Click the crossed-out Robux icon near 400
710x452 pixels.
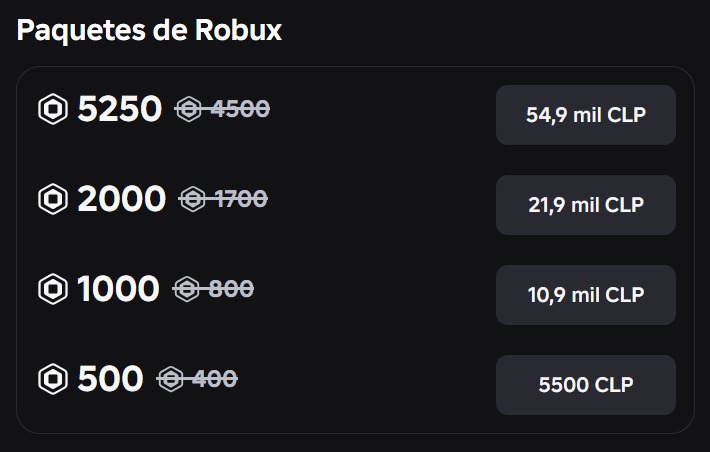click(171, 379)
